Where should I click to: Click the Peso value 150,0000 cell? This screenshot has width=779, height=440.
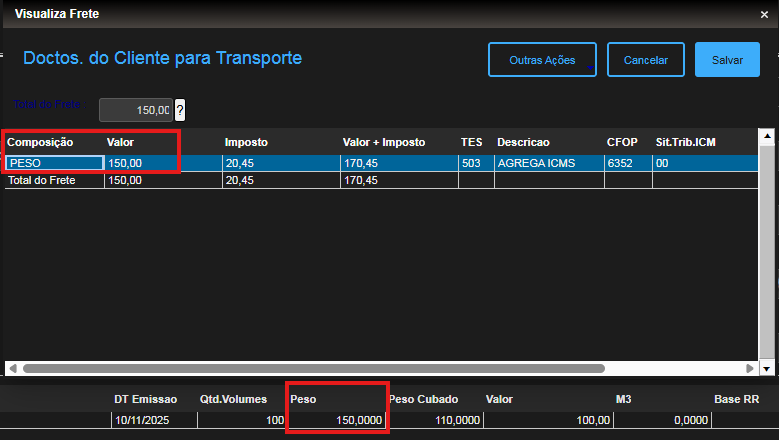336,421
